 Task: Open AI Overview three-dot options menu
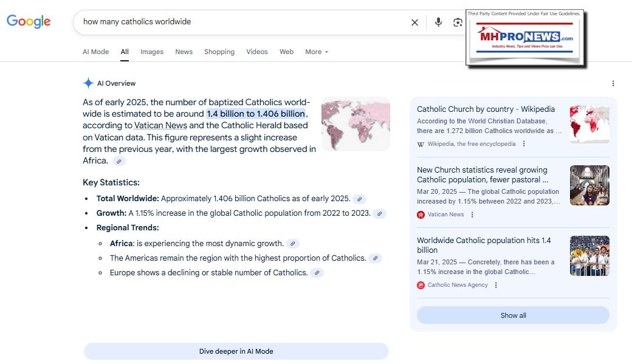(x=613, y=83)
